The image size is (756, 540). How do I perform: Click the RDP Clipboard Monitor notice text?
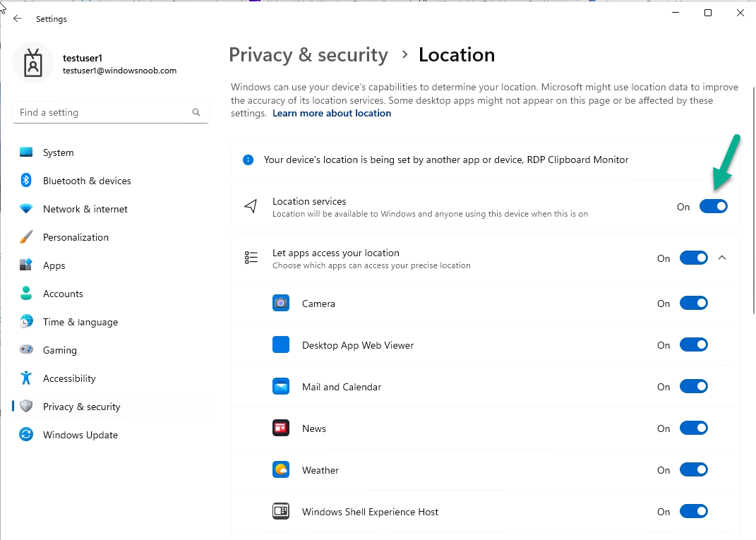446,160
